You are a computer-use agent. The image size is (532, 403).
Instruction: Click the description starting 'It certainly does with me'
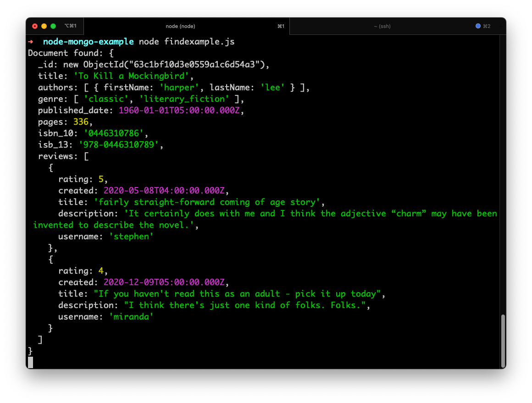(x=310, y=214)
